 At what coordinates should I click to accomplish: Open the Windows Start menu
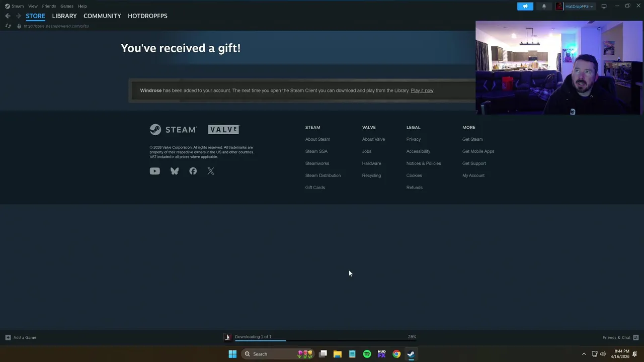click(232, 354)
